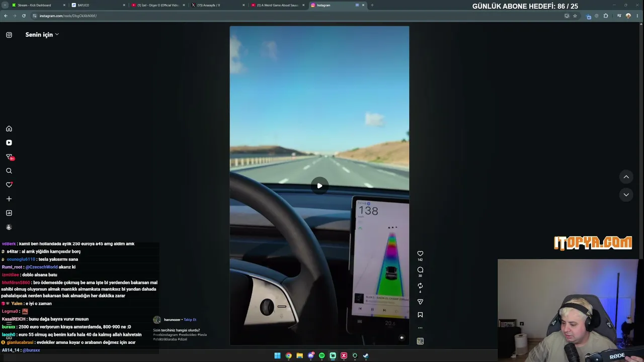Image resolution: width=644 pixels, height=362 pixels.
Task: Click the #tesla hashtag in the caption
Action: tap(202, 335)
